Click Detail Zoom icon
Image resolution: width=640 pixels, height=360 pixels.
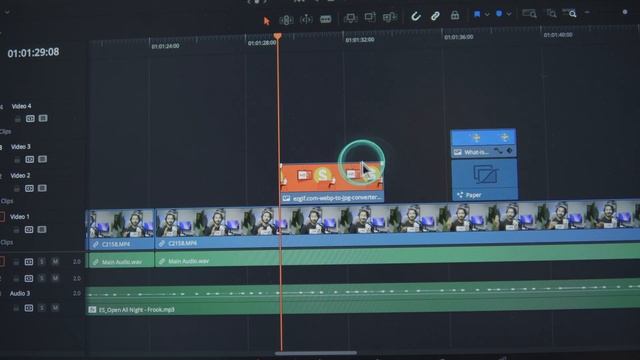coord(551,13)
